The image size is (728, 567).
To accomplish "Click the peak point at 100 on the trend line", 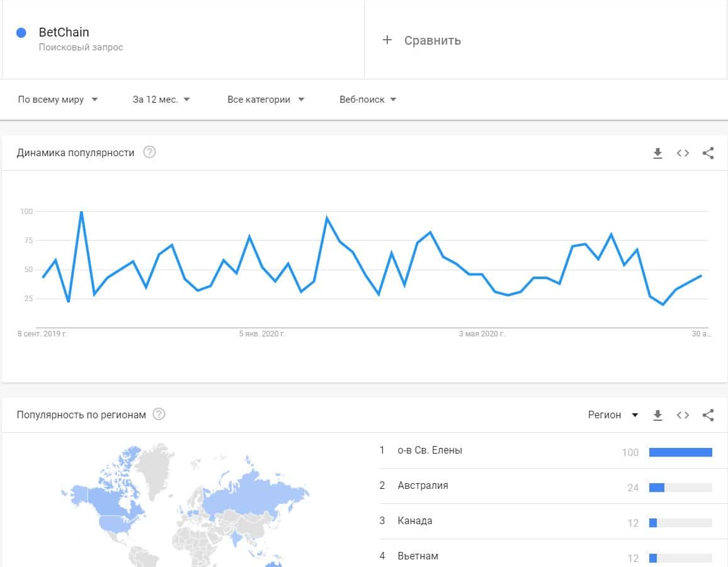I will 81,212.
